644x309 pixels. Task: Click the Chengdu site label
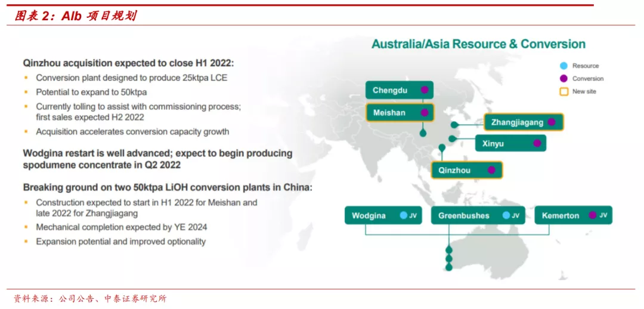click(x=399, y=90)
